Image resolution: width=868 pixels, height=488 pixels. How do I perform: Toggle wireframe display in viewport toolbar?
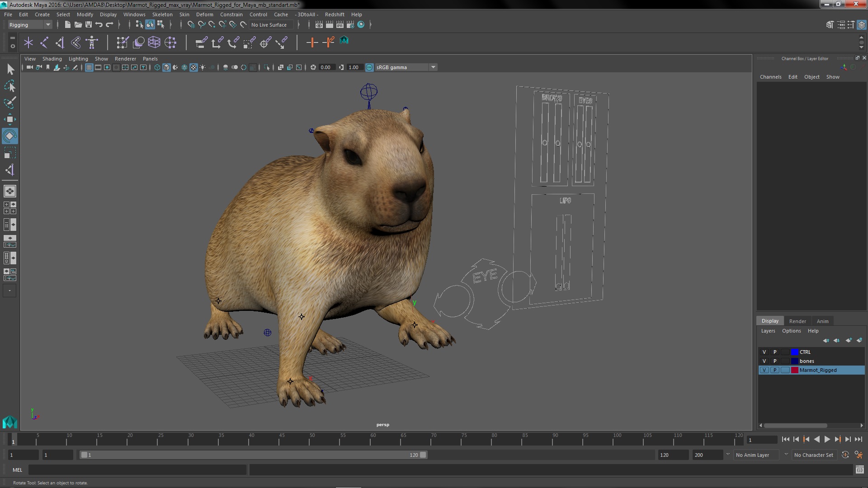pyautogui.click(x=157, y=67)
